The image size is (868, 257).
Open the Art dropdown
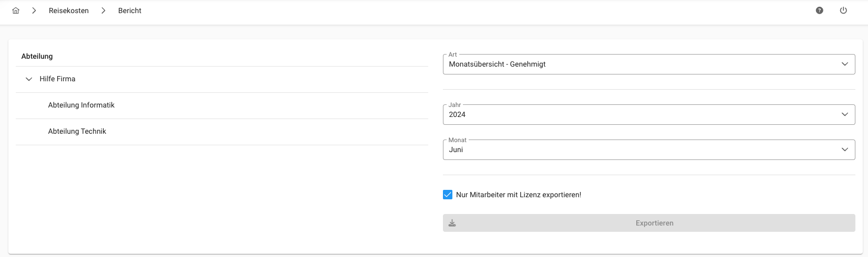(649, 64)
